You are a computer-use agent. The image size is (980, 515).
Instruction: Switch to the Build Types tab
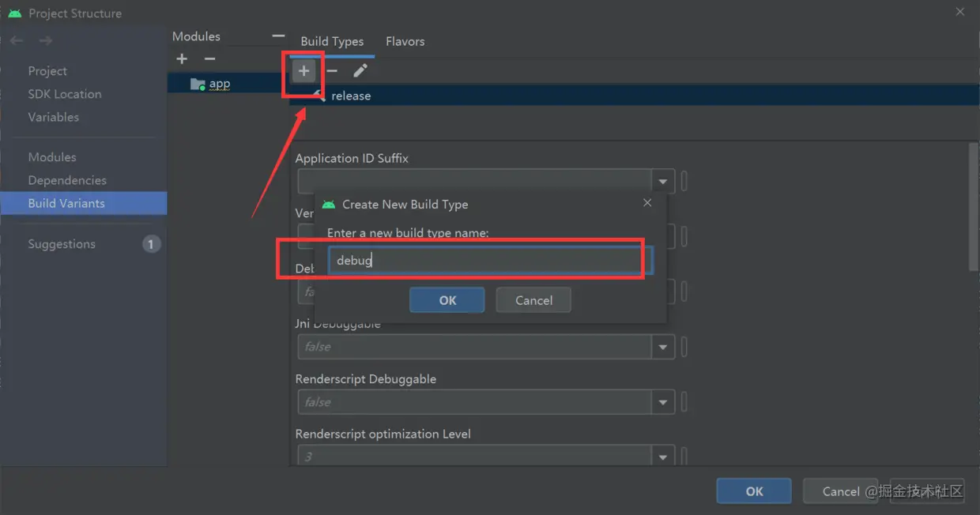click(332, 41)
